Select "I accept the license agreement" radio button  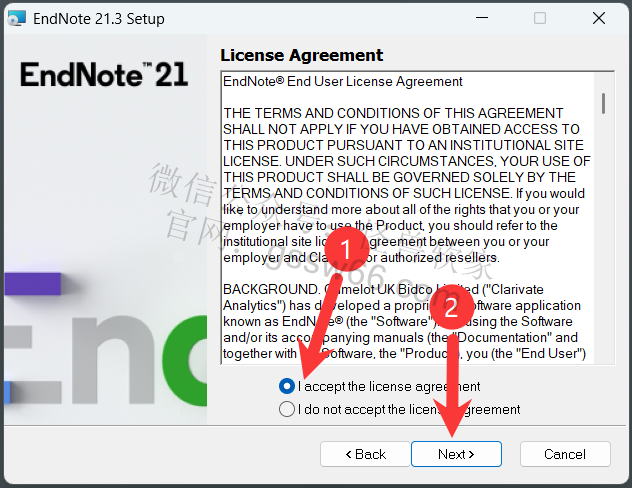[x=287, y=386]
